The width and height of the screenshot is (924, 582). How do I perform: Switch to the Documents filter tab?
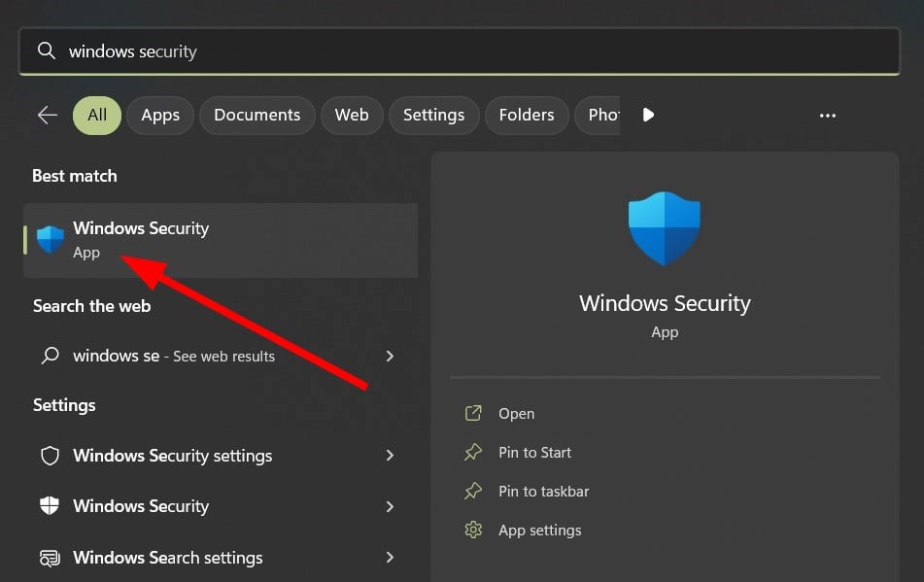tap(257, 115)
